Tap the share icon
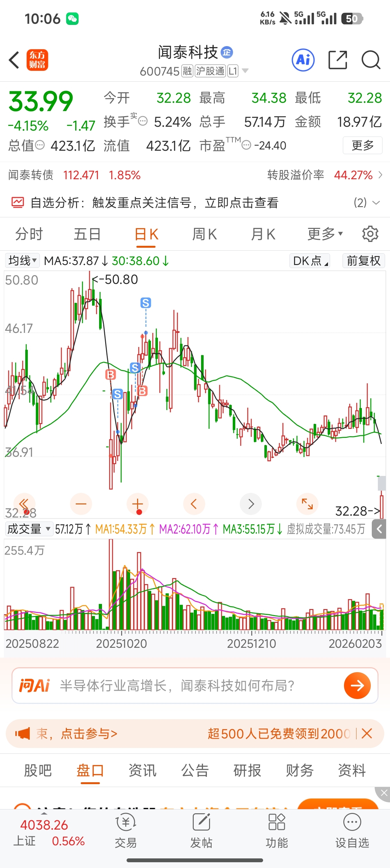Image resolution: width=390 pixels, height=868 pixels. pos(338,60)
